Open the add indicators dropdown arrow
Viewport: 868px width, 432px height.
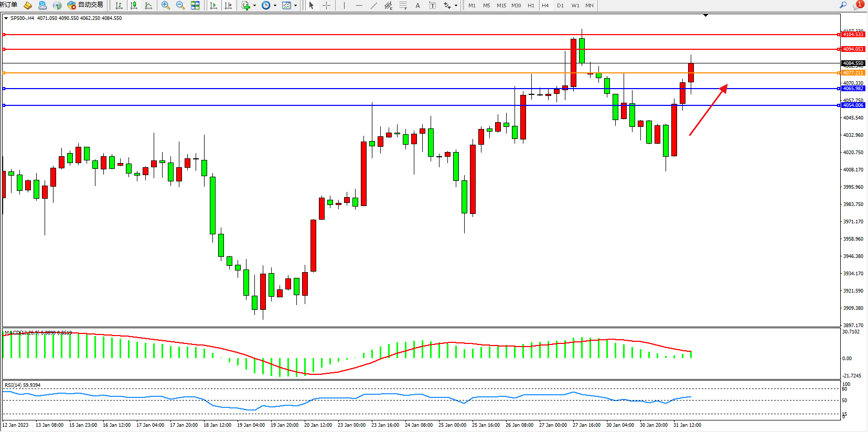[255, 6]
